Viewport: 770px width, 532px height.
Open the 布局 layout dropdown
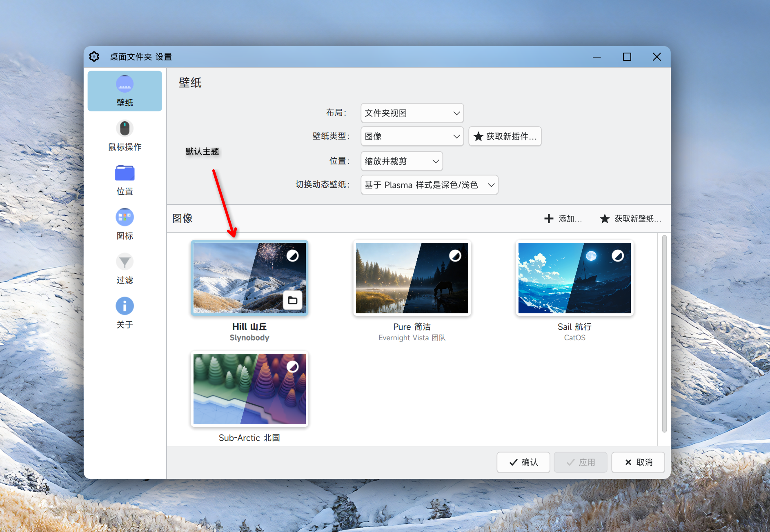pos(412,113)
